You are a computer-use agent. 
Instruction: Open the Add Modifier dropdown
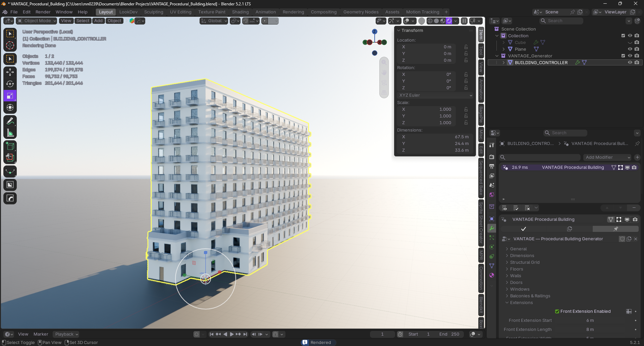click(607, 157)
